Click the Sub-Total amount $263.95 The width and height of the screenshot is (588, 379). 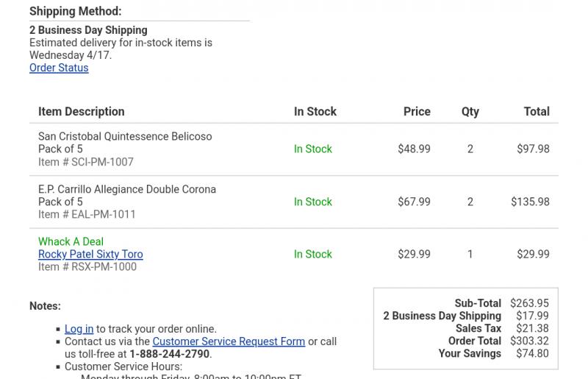pyautogui.click(x=529, y=303)
